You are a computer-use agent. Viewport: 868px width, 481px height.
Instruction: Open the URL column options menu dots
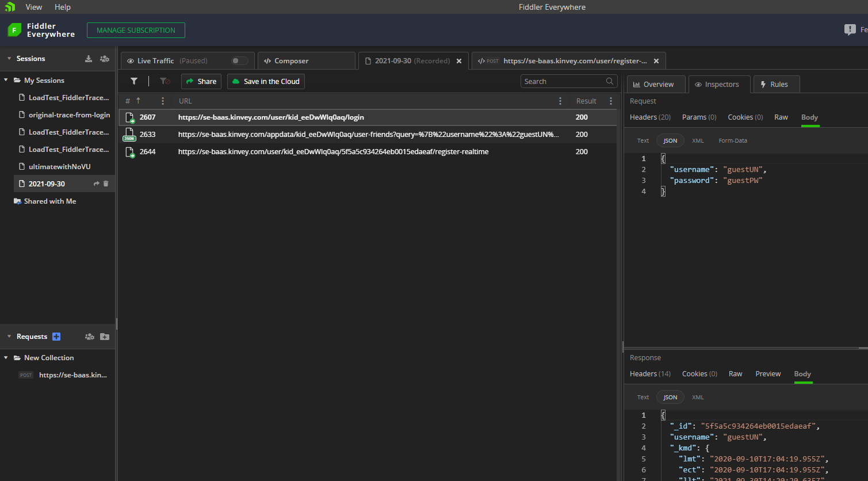[x=560, y=101]
